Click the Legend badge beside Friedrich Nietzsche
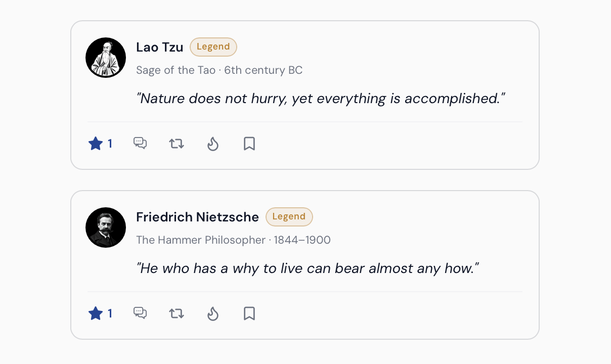611x364 pixels. click(x=289, y=217)
